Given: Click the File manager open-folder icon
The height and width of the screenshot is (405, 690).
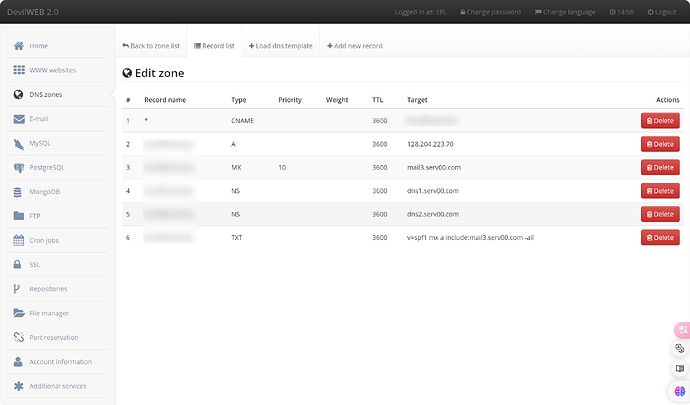Looking at the screenshot, I should click(19, 313).
